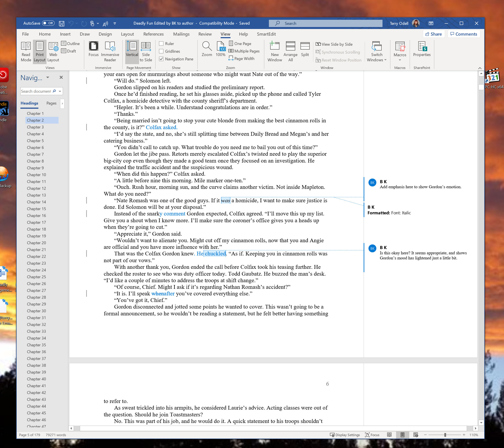504x448 pixels.
Task: Switch to Pages tab in Navigation pane
Action: pyautogui.click(x=51, y=103)
